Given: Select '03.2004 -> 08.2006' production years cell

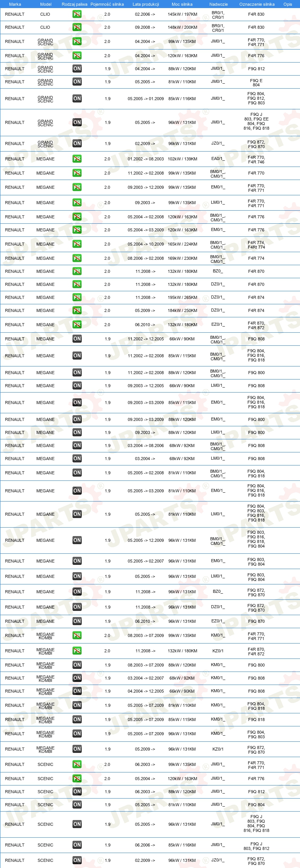Looking at the screenshot, I should (x=146, y=446).
